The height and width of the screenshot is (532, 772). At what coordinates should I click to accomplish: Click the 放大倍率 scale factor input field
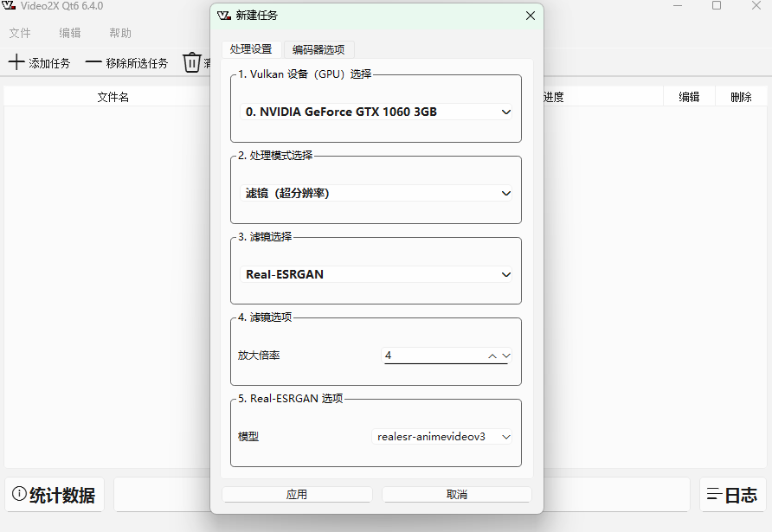tap(433, 355)
